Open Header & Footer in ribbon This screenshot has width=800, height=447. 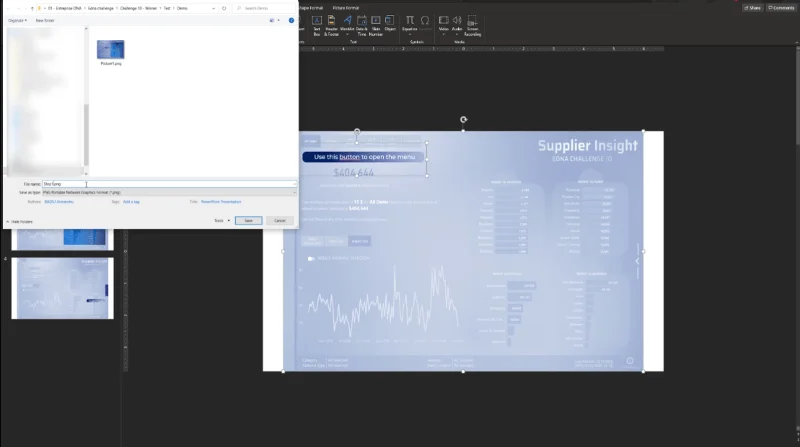[x=332, y=26]
